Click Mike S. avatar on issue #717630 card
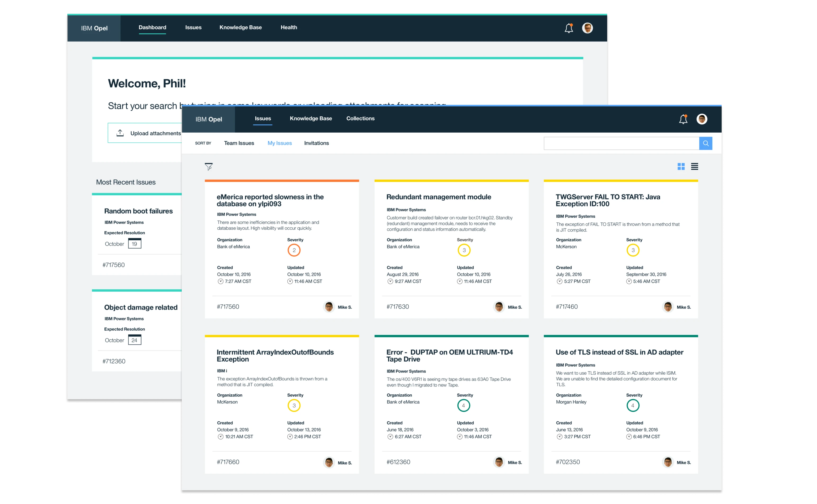Image resolution: width=817 pixels, height=504 pixels. click(x=499, y=307)
